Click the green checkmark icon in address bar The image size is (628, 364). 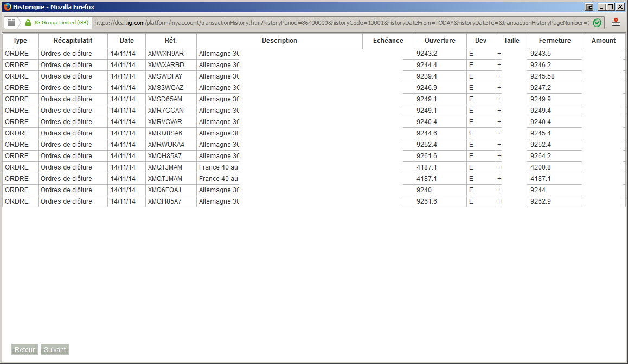597,23
